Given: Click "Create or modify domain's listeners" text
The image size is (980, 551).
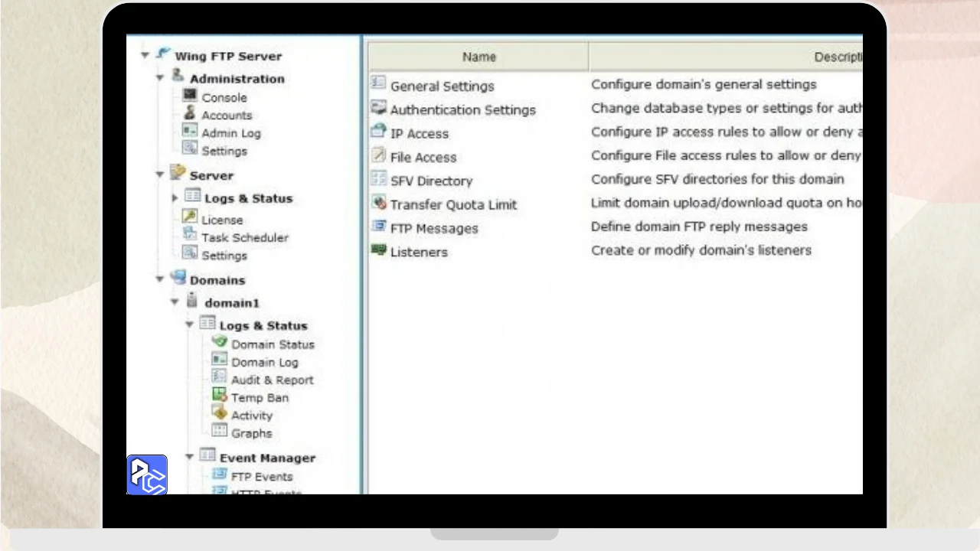Looking at the screenshot, I should pyautogui.click(x=701, y=250).
